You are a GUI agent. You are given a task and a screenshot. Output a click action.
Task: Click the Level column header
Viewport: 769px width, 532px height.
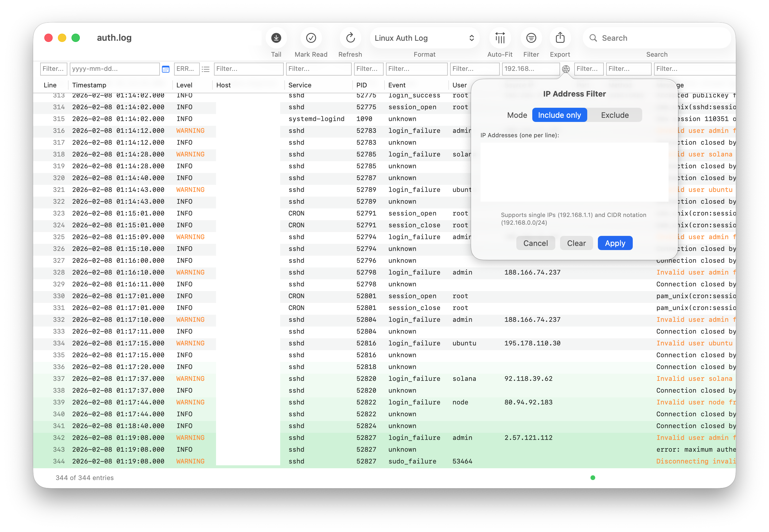click(x=184, y=85)
